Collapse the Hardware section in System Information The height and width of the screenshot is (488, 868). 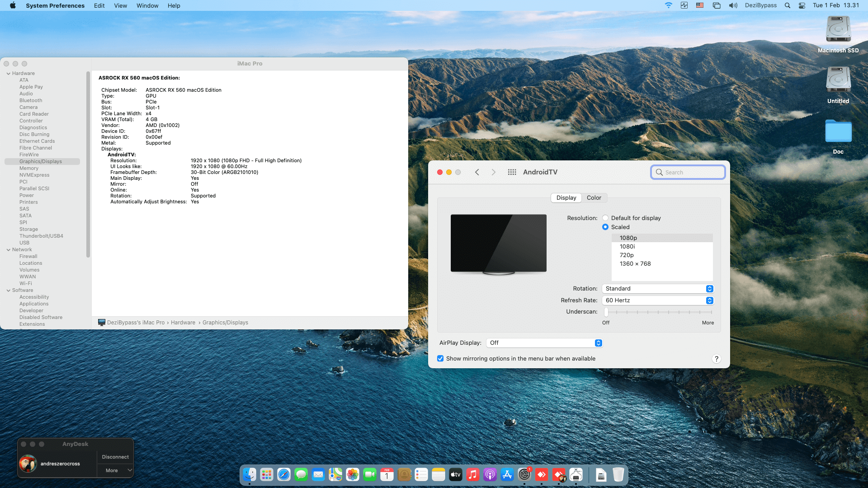pos(9,73)
